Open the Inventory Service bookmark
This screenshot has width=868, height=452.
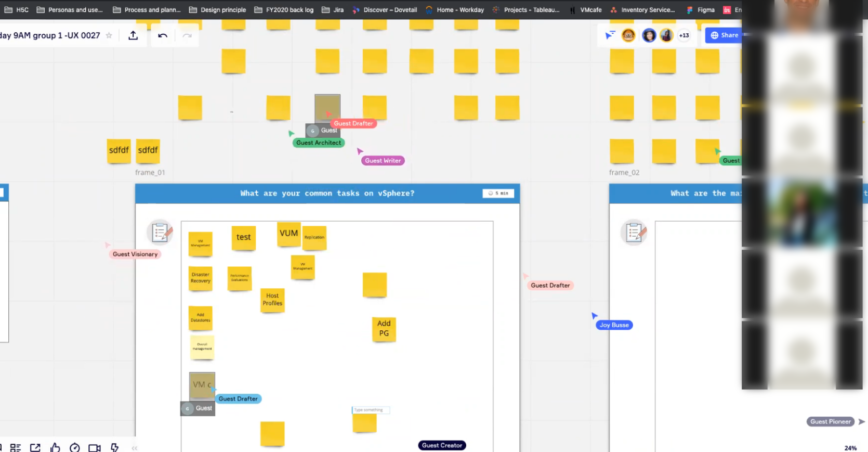click(642, 10)
